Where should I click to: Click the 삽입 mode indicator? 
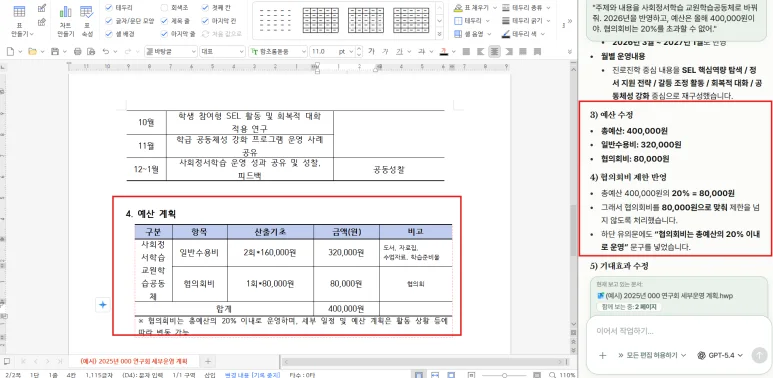tap(210, 375)
